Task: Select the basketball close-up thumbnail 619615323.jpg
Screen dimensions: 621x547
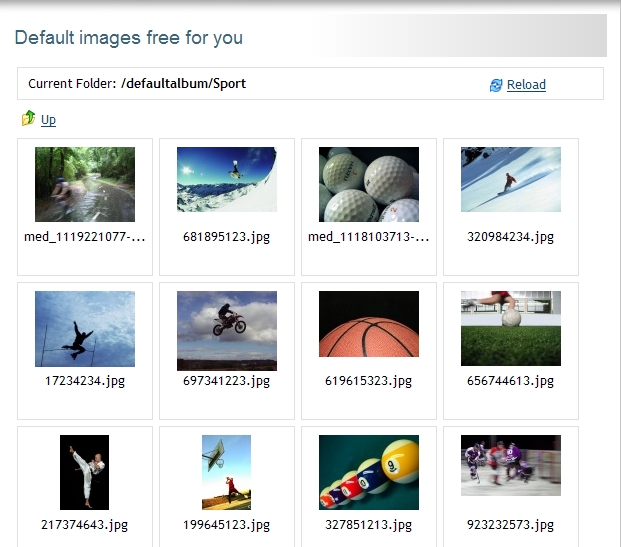Action: (x=369, y=324)
